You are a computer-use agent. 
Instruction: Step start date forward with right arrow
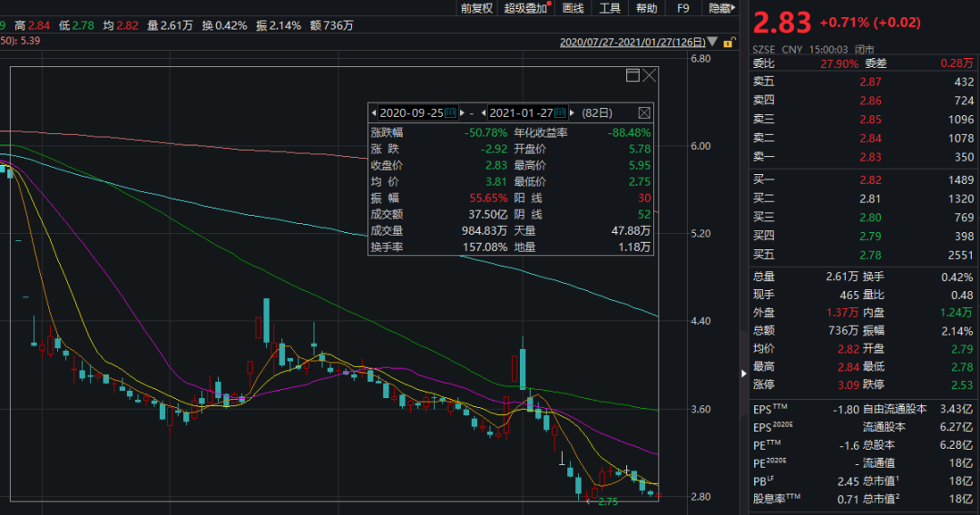coord(462,113)
